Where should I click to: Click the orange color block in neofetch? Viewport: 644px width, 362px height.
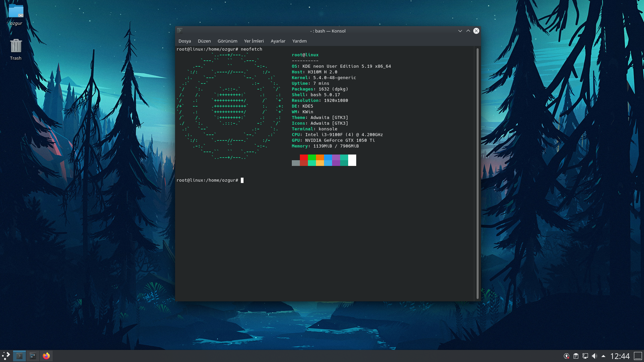click(320, 158)
